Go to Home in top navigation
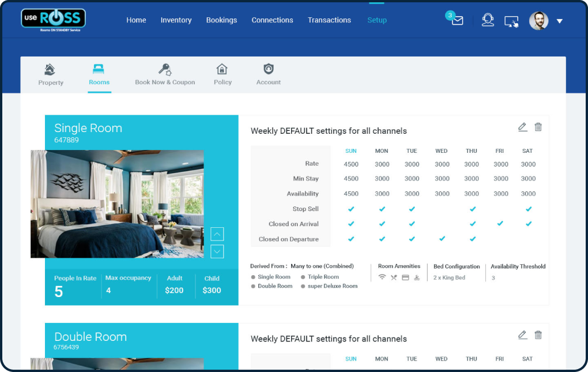 tap(136, 20)
